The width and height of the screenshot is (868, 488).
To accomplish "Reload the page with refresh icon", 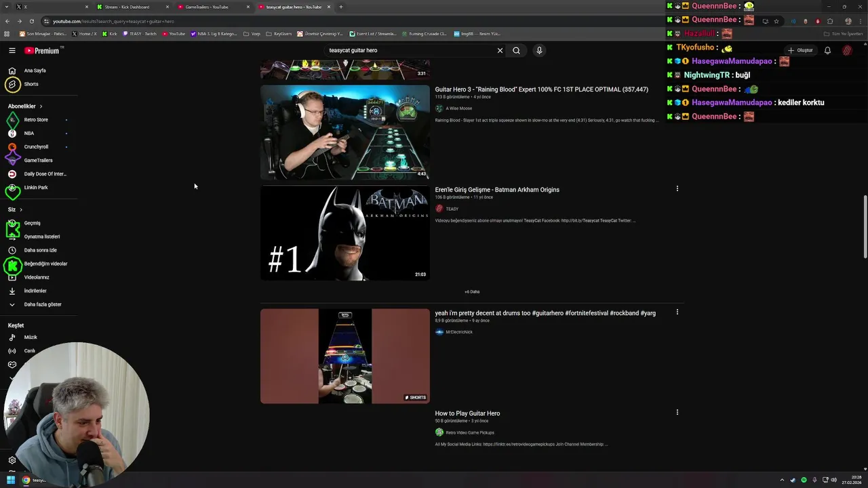I will [31, 21].
